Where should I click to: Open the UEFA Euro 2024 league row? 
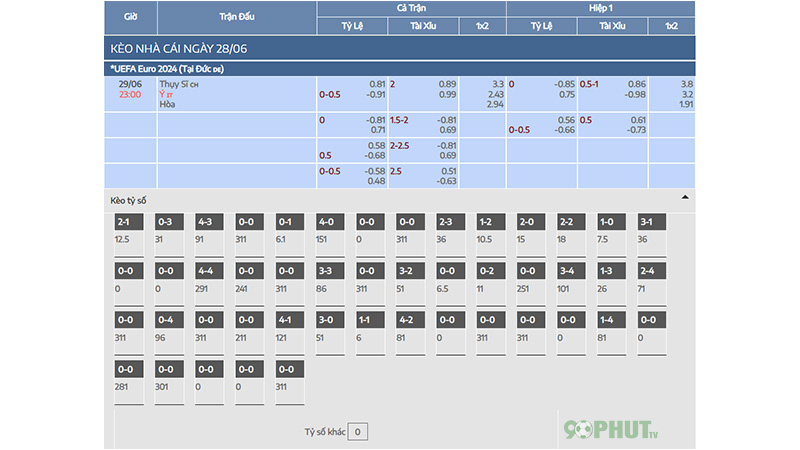pyautogui.click(x=399, y=69)
